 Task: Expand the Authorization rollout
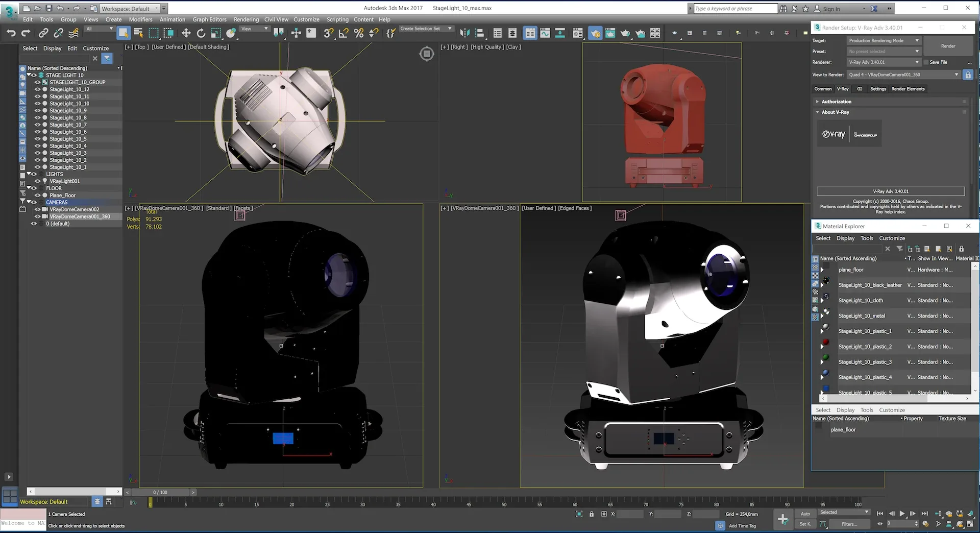click(836, 102)
